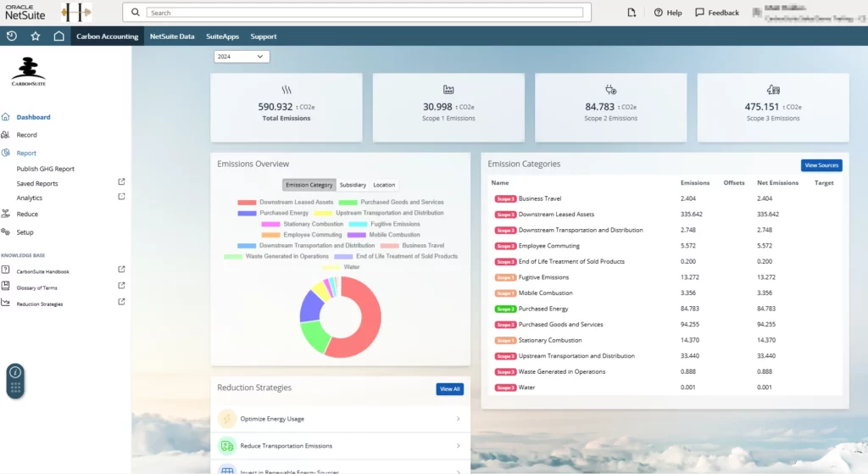Open CarbonSuite Handbook external link icon
This screenshot has height=474, width=868.
click(x=121, y=269)
